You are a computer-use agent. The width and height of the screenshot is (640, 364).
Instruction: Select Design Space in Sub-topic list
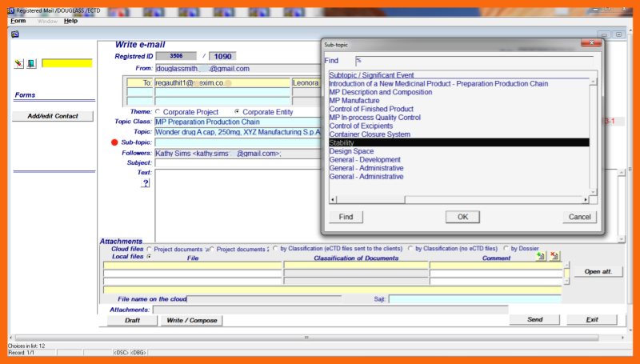[x=351, y=151]
